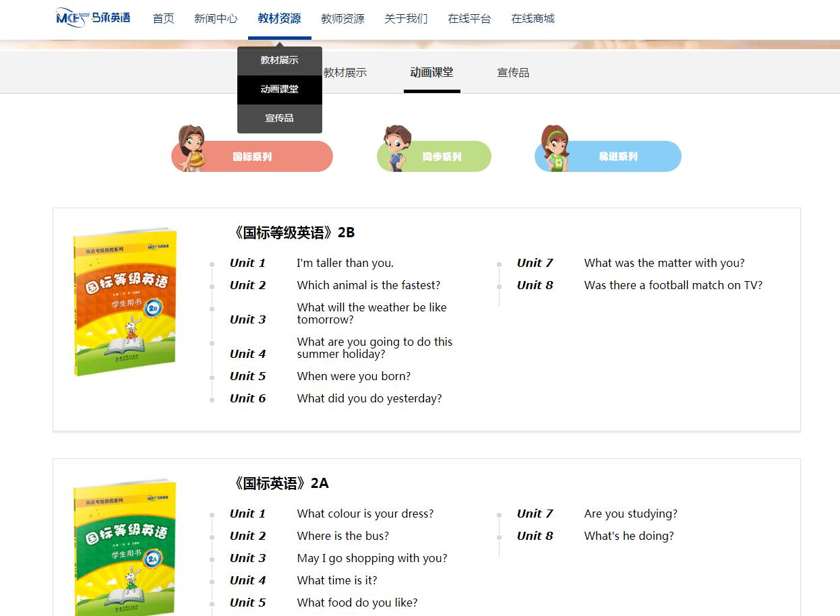Screen dimensions: 840x616
Task: Open "What are you going to do this summer holiday?"
Action: pos(375,348)
